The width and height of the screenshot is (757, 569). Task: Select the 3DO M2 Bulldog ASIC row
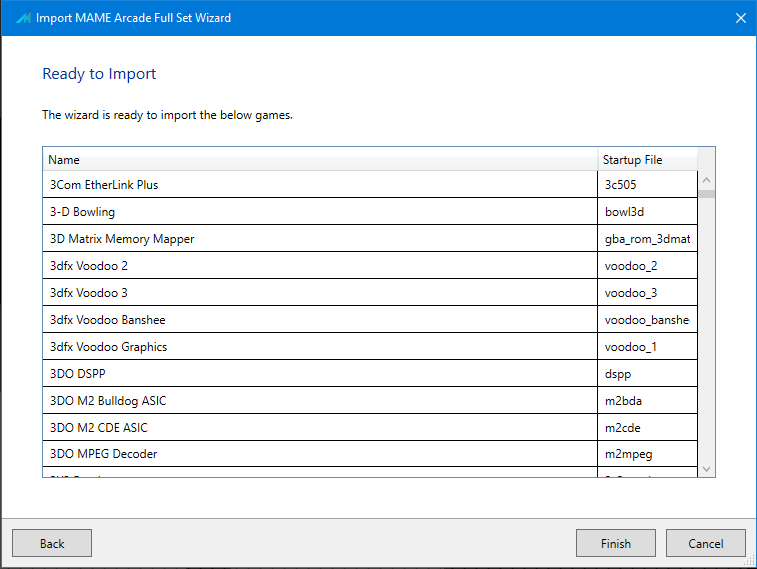point(370,401)
